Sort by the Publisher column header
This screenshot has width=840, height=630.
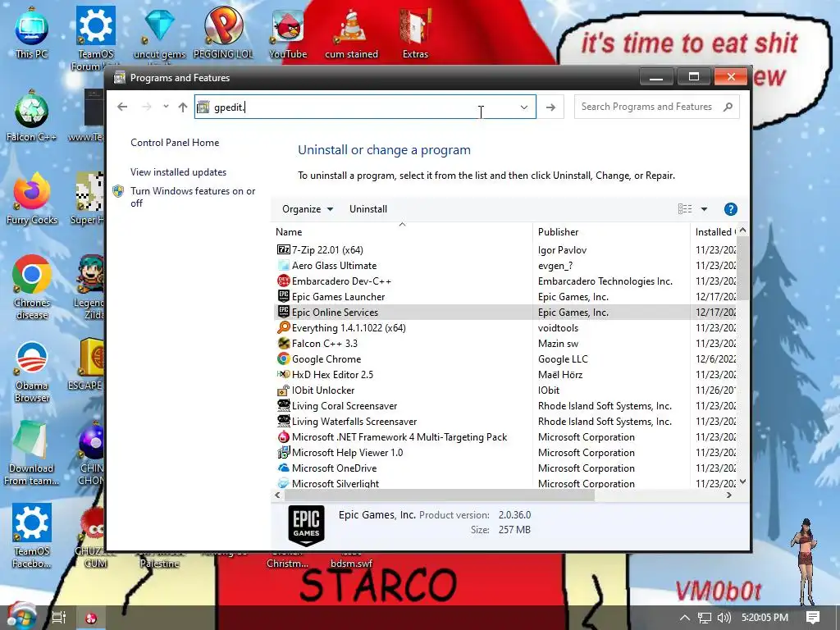click(611, 232)
